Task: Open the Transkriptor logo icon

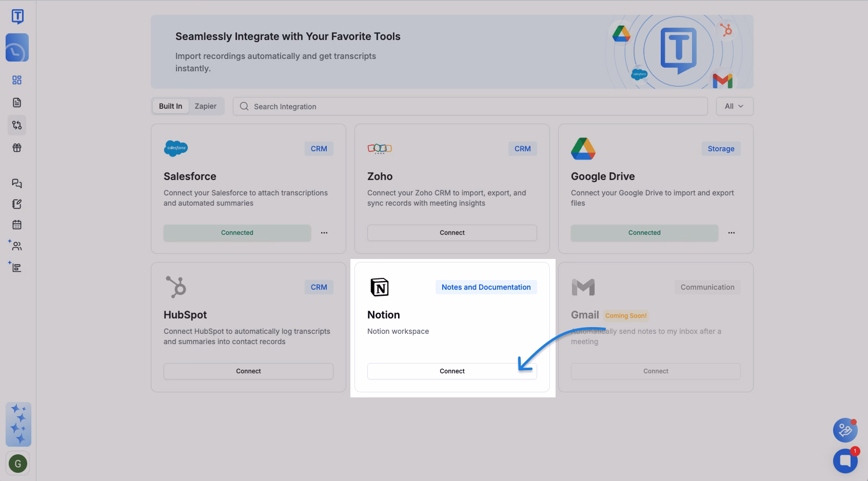Action: pyautogui.click(x=17, y=16)
